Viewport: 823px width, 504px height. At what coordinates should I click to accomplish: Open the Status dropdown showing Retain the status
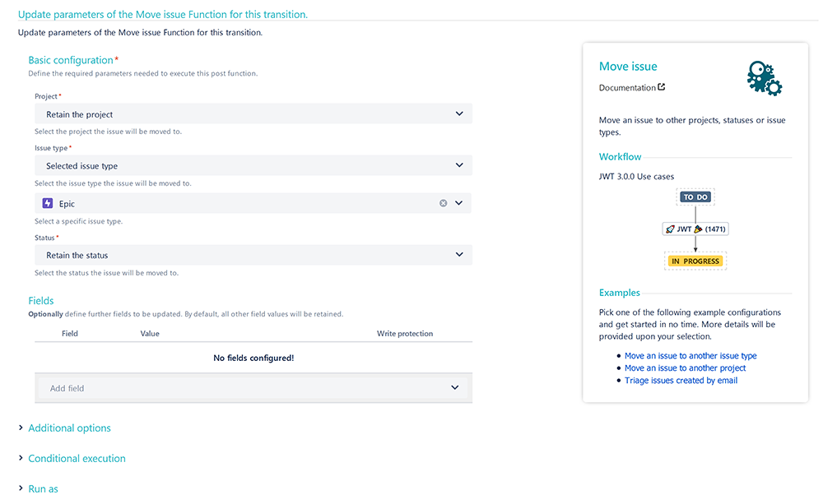pos(253,255)
